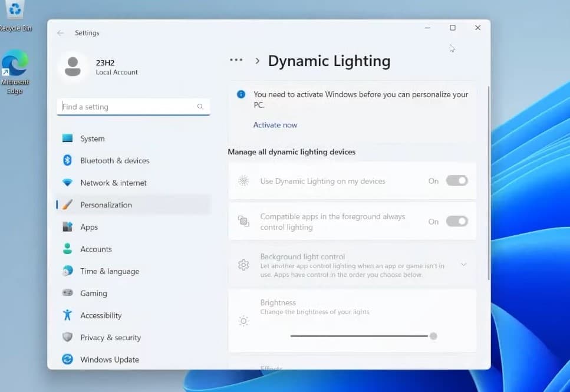Click the Bluetooth & devices icon
This screenshot has height=392, width=570.
point(67,160)
